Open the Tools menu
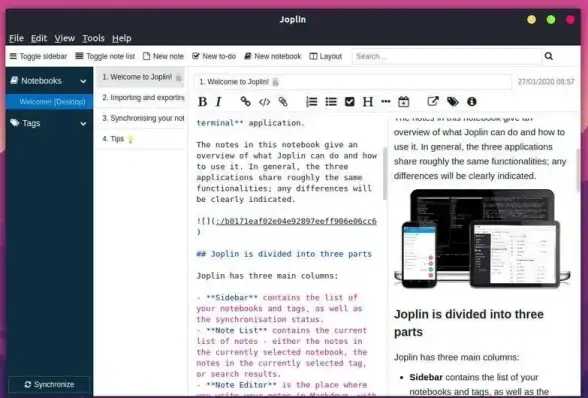The image size is (588, 398). pyautogui.click(x=93, y=38)
